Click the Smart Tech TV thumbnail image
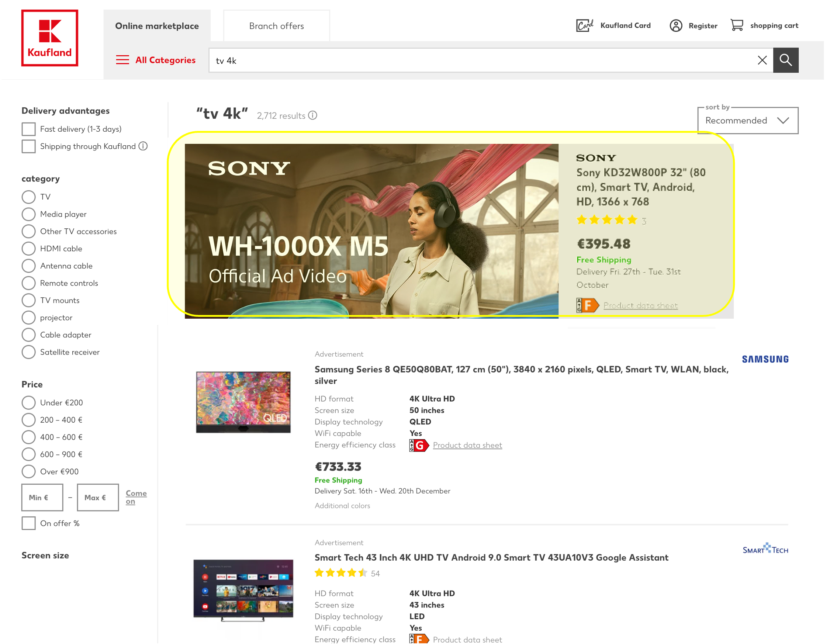This screenshot has height=644, width=830. pos(243,591)
